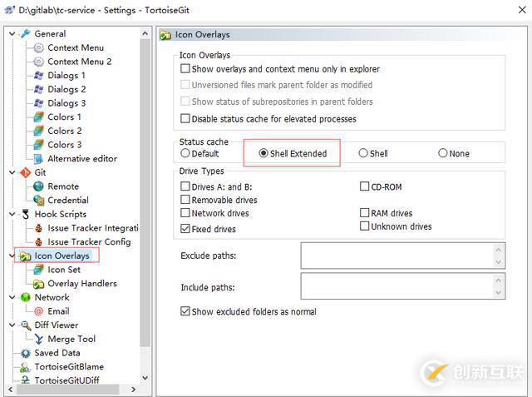Collapse the Network tree node
Image resolution: width=532 pixels, height=397 pixels.
click(12, 297)
